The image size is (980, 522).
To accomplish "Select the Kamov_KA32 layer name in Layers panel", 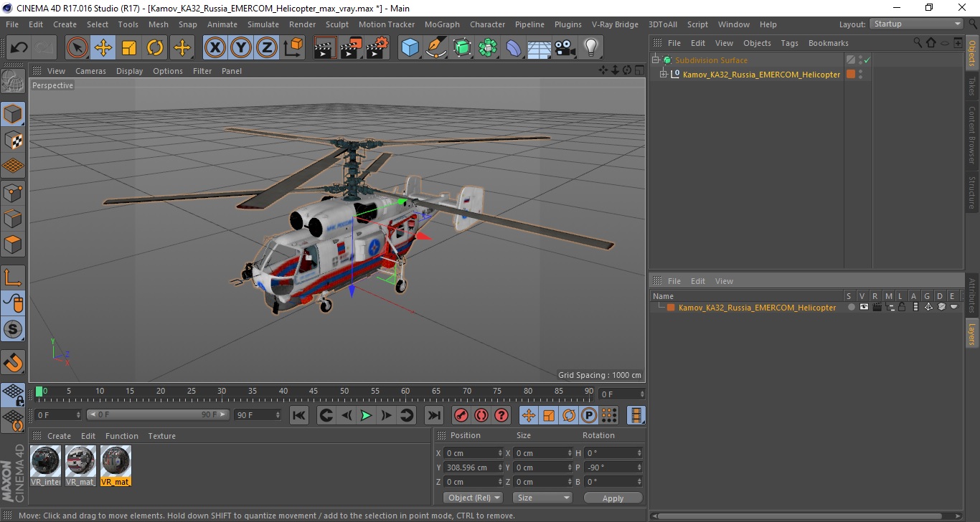I will pos(757,308).
